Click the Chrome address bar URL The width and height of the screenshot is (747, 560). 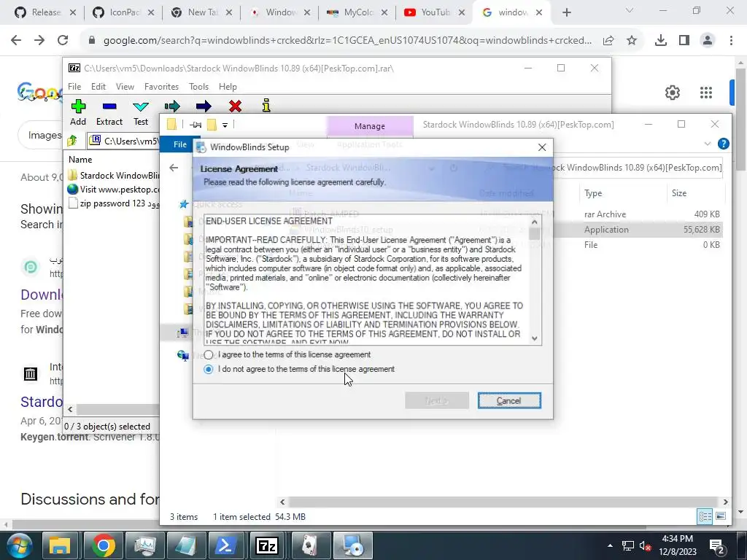pyautogui.click(x=347, y=41)
